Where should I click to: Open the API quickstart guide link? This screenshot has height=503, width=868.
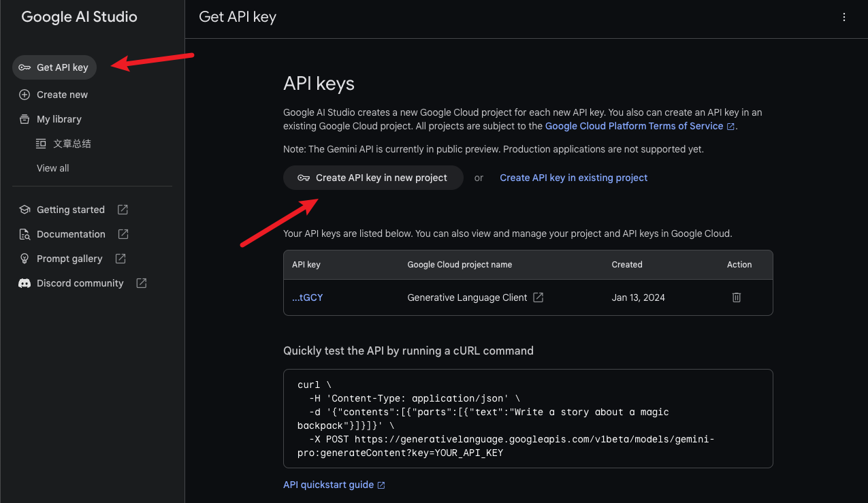click(x=328, y=485)
